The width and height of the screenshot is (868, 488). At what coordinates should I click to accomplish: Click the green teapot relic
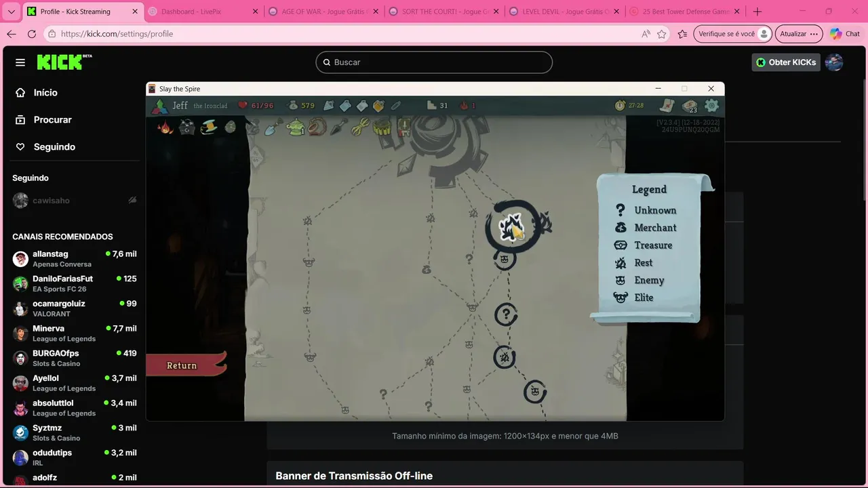pyautogui.click(x=296, y=127)
